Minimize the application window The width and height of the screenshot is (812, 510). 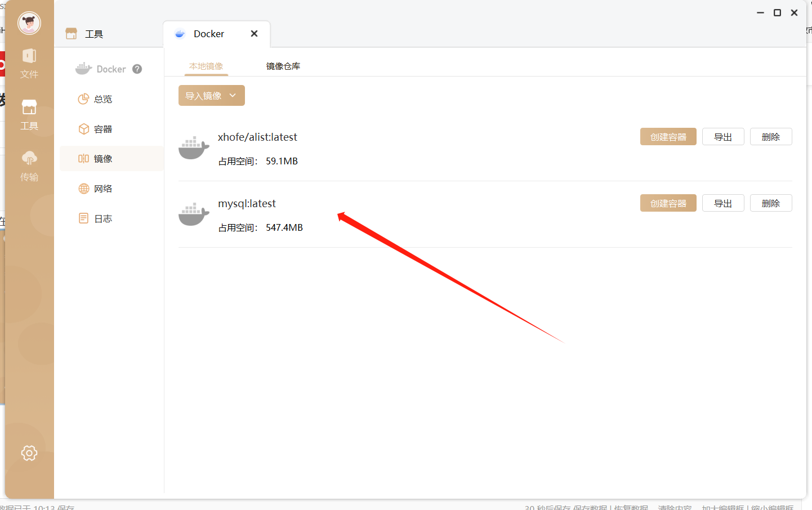[760, 12]
